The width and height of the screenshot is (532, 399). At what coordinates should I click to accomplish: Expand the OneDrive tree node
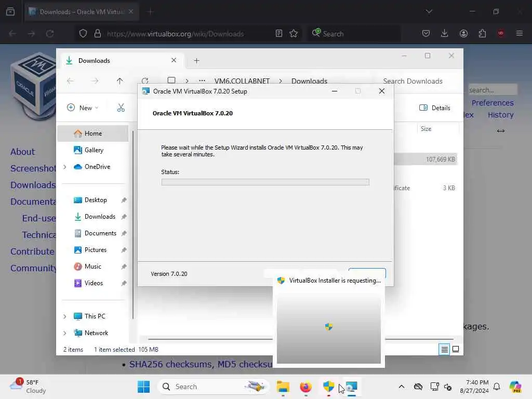pyautogui.click(x=65, y=167)
